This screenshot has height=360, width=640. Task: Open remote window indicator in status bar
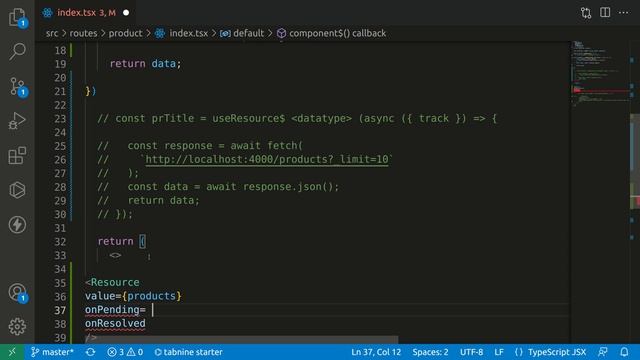pos(12,352)
